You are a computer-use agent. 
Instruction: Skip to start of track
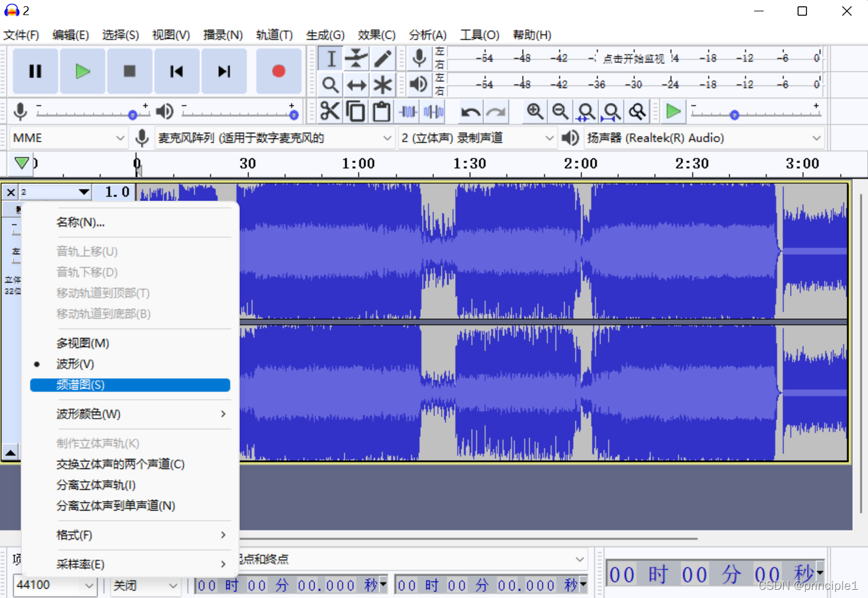[x=177, y=71]
